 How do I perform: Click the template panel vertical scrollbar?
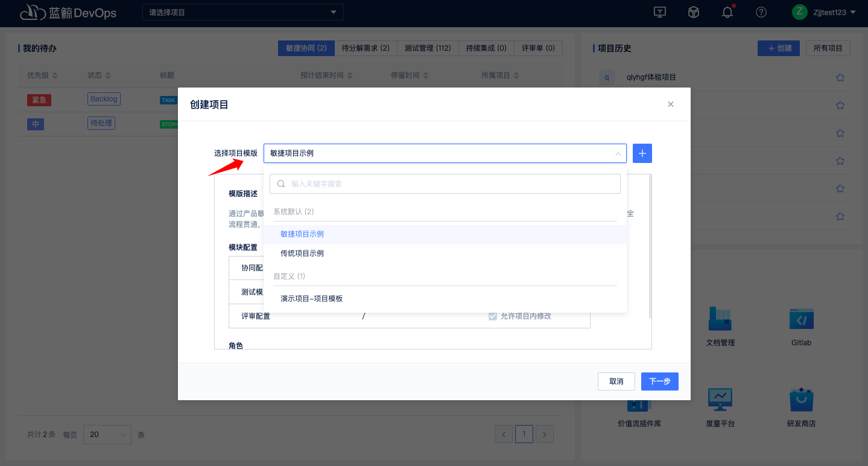pos(650,246)
